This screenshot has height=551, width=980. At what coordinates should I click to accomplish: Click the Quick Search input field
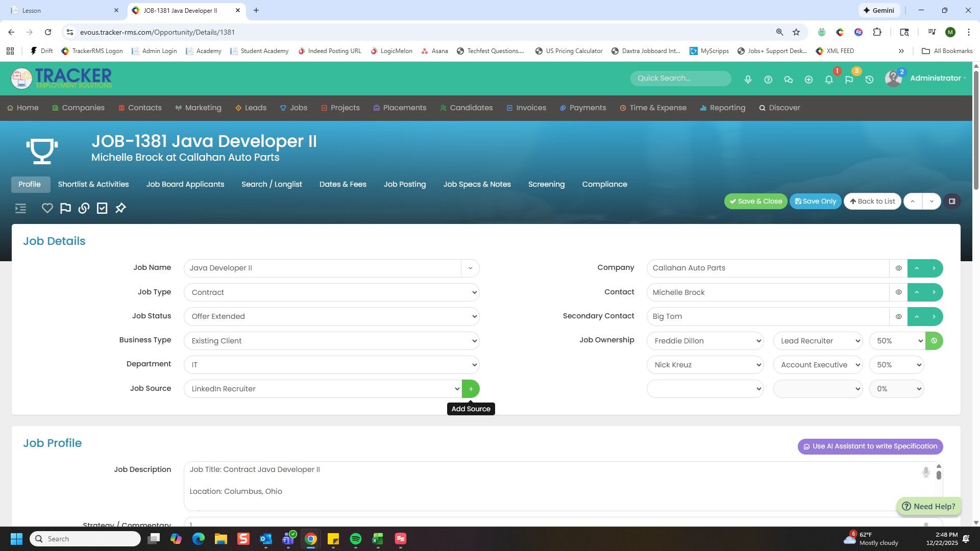[x=680, y=78]
